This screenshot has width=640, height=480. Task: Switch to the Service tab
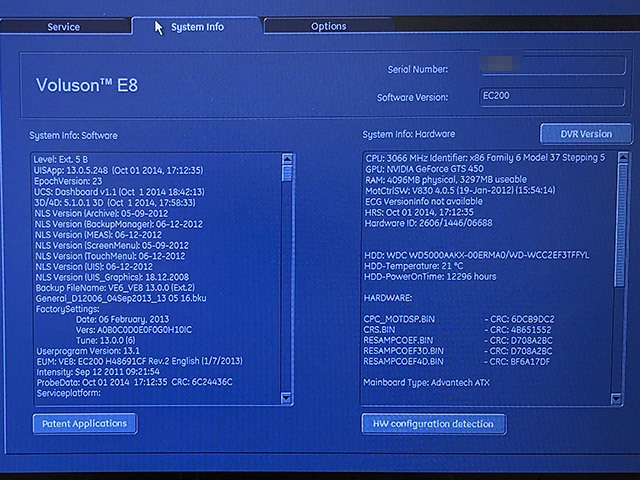64,27
